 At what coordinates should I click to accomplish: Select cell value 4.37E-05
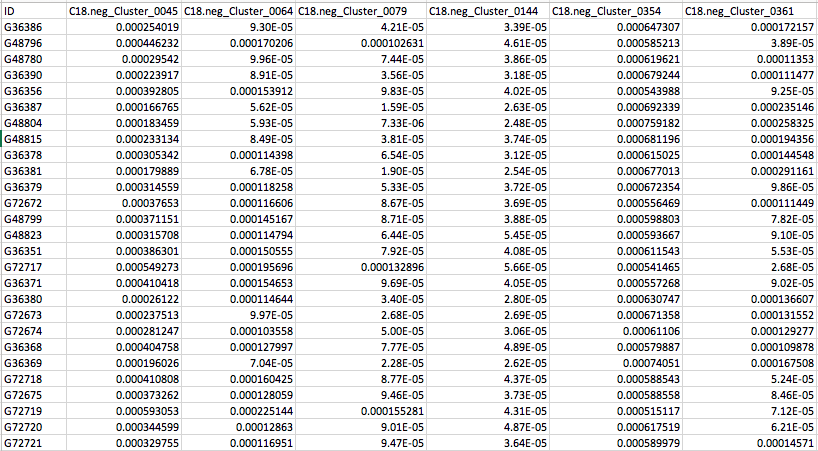(x=488, y=379)
